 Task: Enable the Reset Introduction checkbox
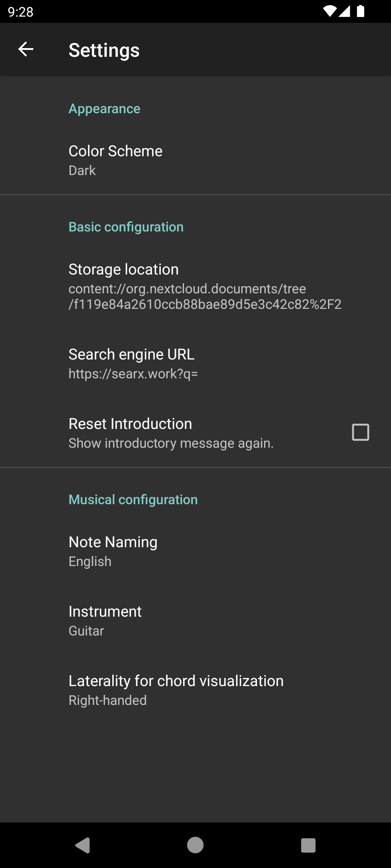click(360, 432)
